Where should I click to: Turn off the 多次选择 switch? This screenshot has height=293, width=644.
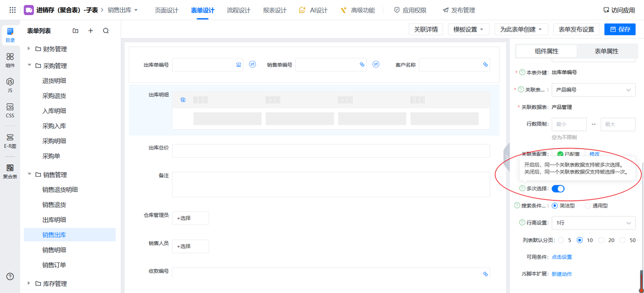(x=558, y=188)
